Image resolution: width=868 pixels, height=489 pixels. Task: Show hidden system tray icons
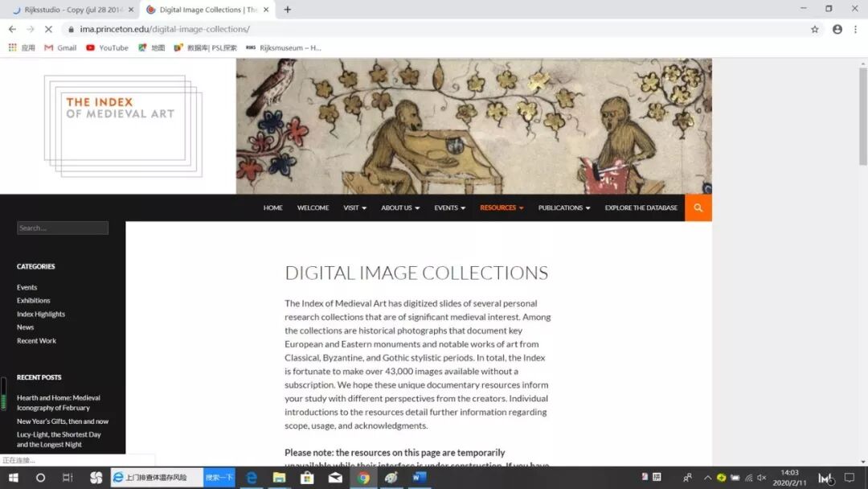(x=707, y=478)
